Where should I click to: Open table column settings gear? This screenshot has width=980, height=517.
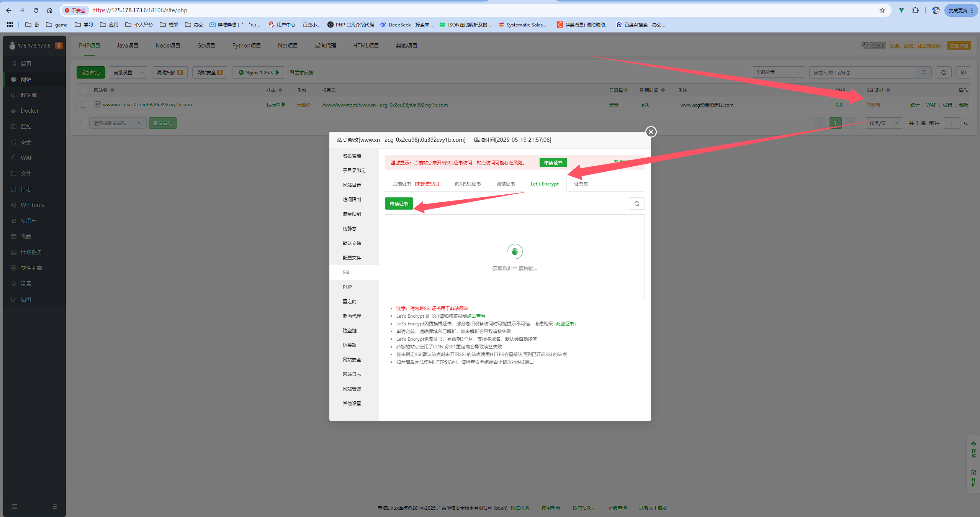pyautogui.click(x=963, y=72)
